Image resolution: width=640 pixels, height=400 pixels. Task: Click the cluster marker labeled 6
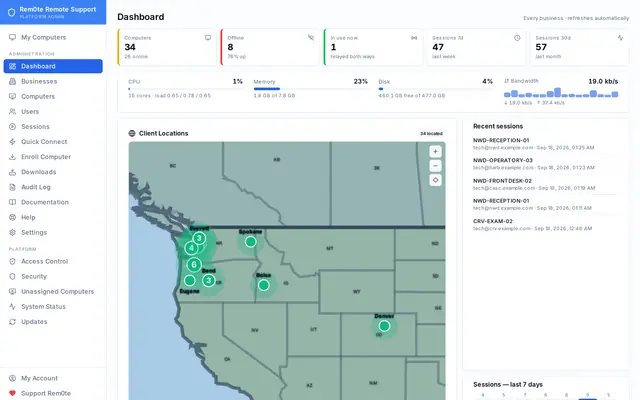click(x=194, y=264)
